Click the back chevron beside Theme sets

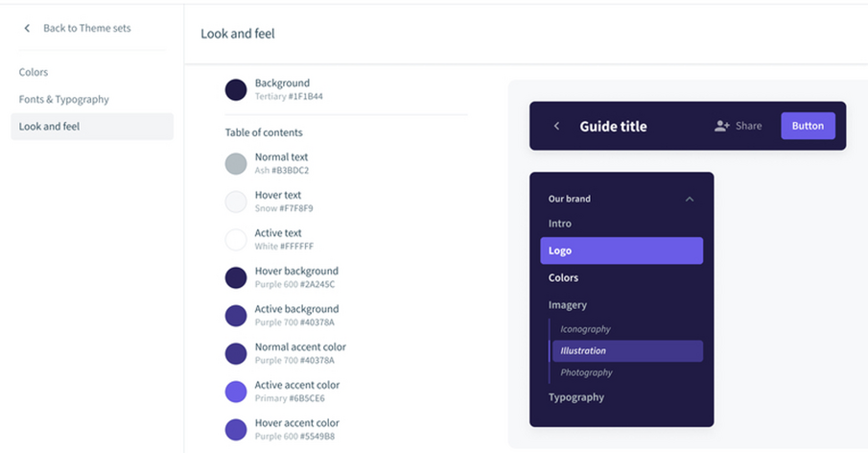tap(27, 28)
